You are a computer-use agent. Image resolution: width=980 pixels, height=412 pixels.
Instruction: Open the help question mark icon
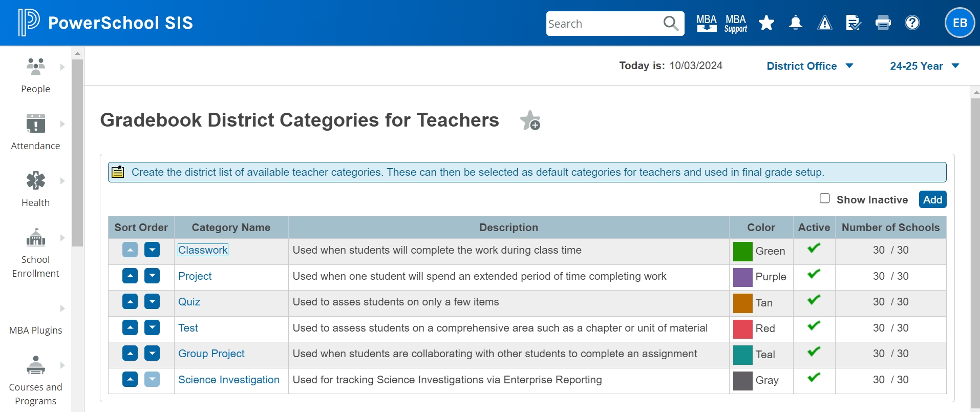[912, 23]
